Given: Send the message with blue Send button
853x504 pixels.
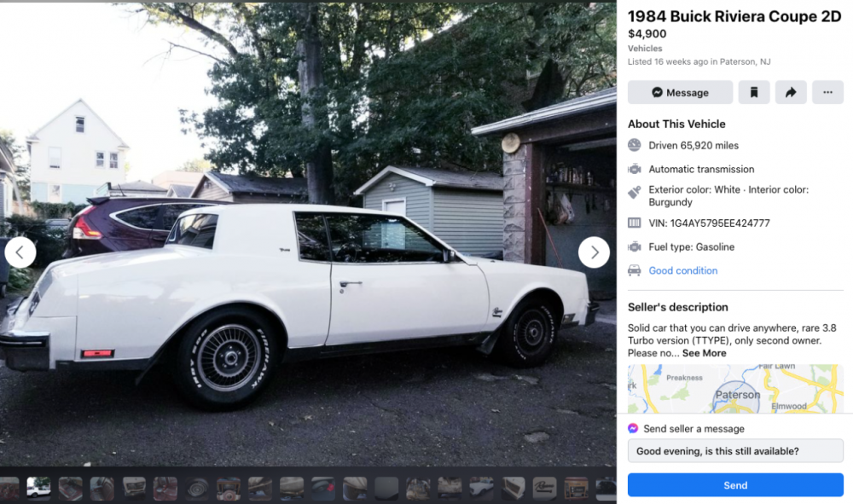Looking at the screenshot, I should coord(735,485).
